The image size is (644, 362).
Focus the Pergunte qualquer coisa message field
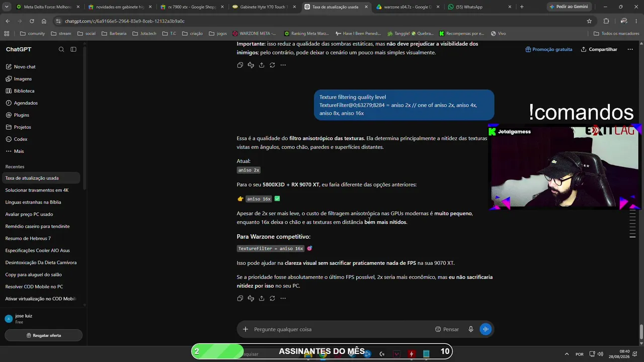pyautogui.click(x=342, y=329)
